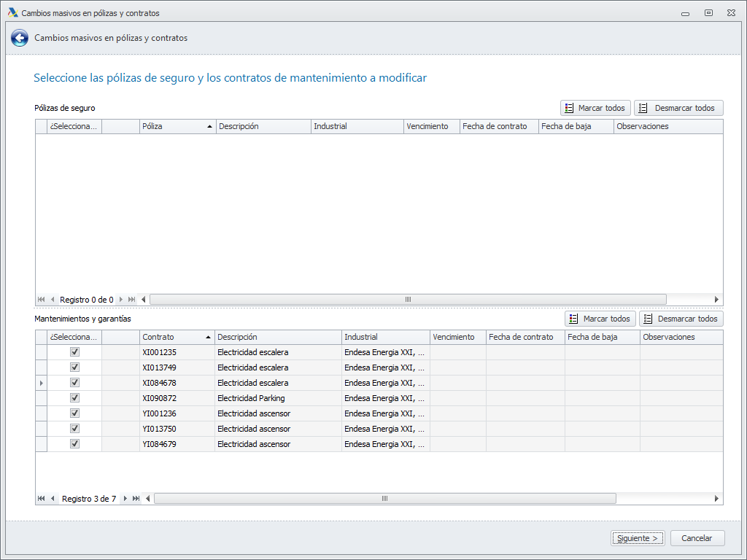Screen dimensions: 747x560
Task: Click Observaciones header in Mantenimientos grid
Action: point(681,337)
